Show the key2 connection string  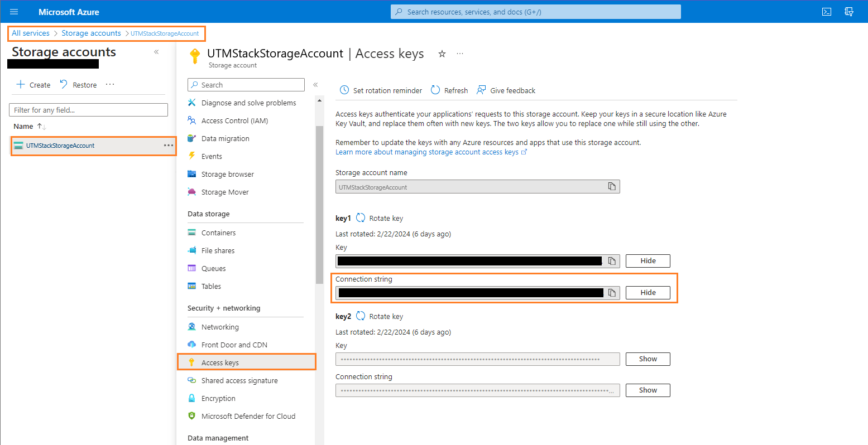[x=648, y=390]
